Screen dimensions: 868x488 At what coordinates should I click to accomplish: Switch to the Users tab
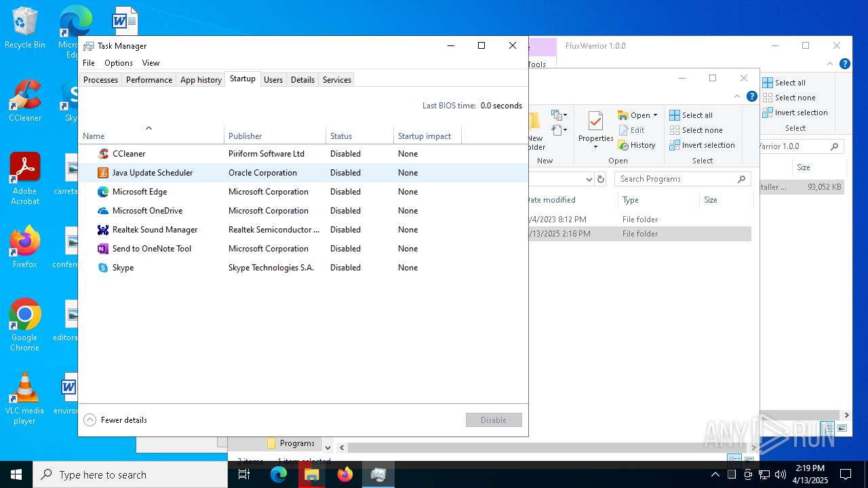(273, 80)
